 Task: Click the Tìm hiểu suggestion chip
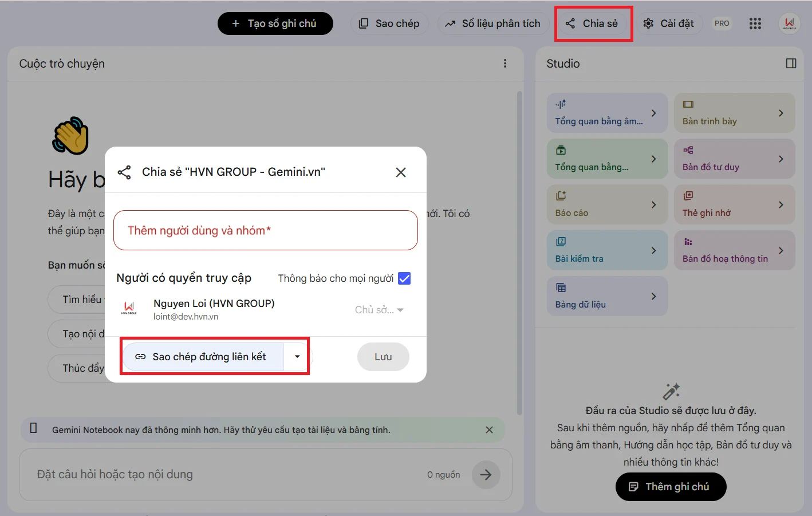tap(77, 300)
